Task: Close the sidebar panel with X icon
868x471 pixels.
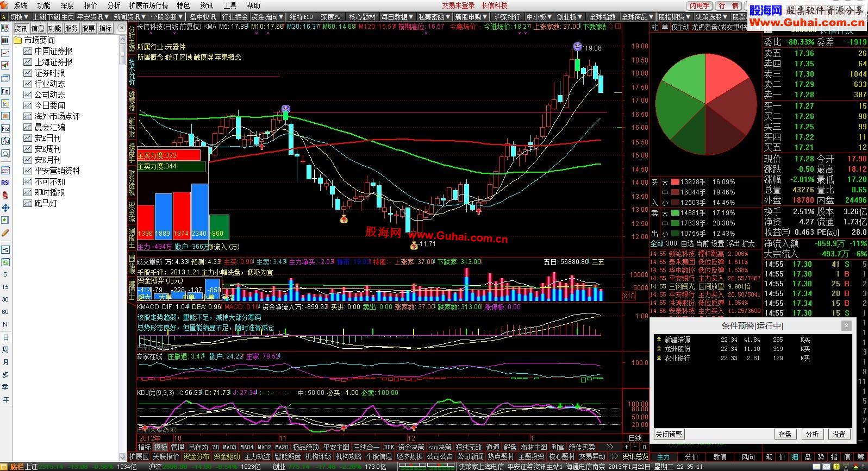Action: [x=122, y=28]
